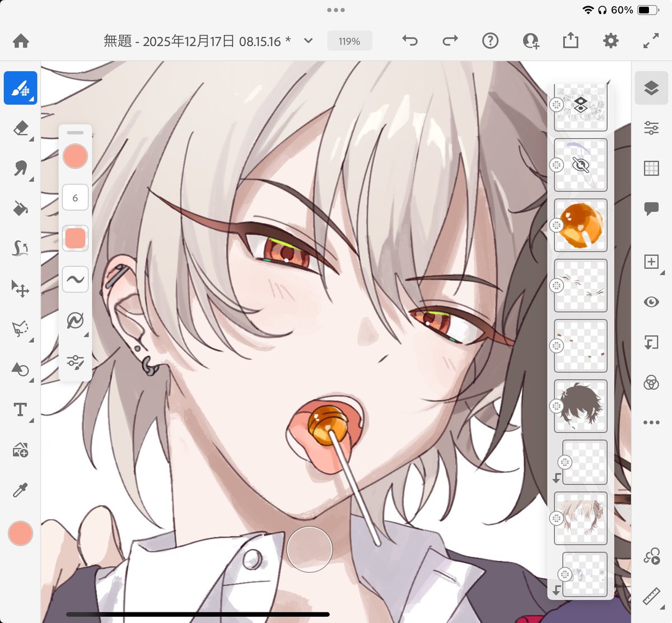Open app Settings gear
This screenshot has height=623, width=672.
pos(610,41)
